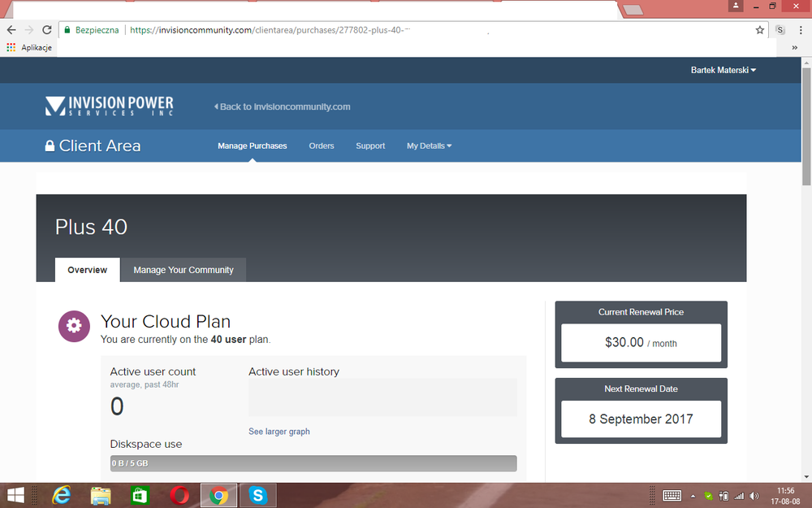Screen dimensions: 812x508
Task: Expand the bookmarks bar overflow chevron
Action: pyautogui.click(x=794, y=47)
